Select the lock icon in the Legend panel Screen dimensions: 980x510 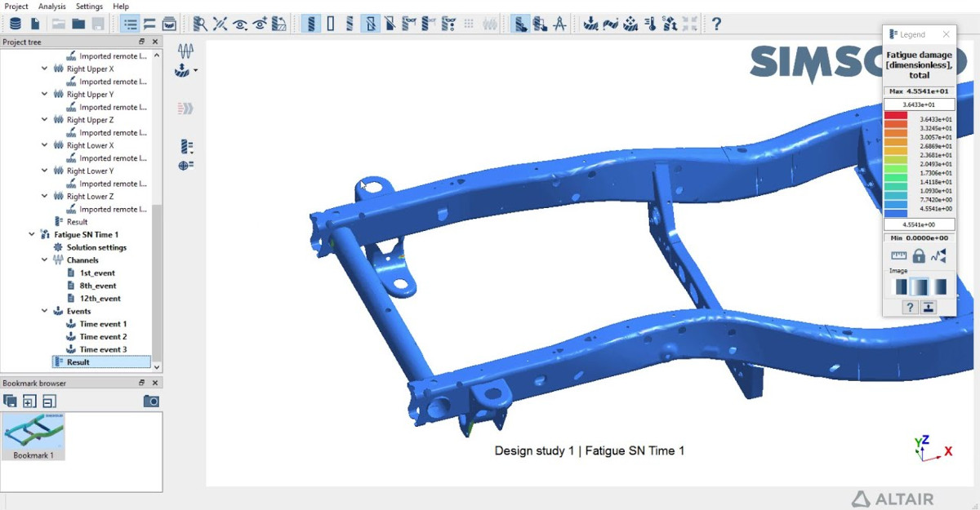coord(919,255)
